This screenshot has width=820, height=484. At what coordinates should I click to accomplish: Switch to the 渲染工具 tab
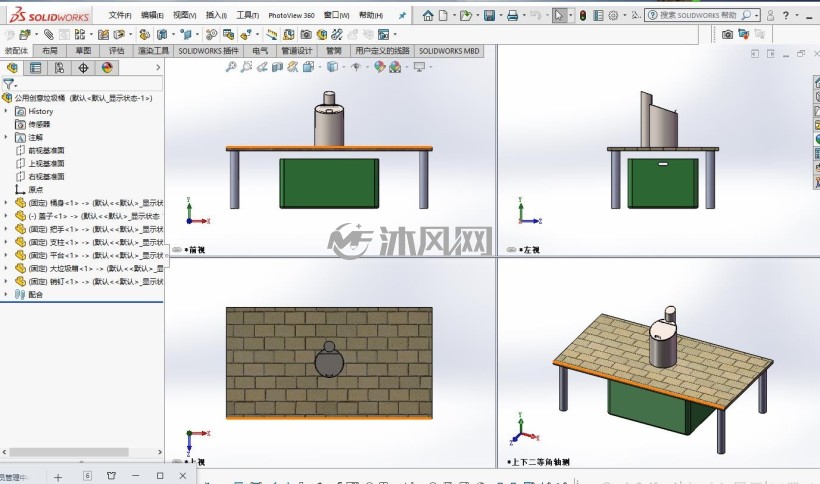point(153,51)
